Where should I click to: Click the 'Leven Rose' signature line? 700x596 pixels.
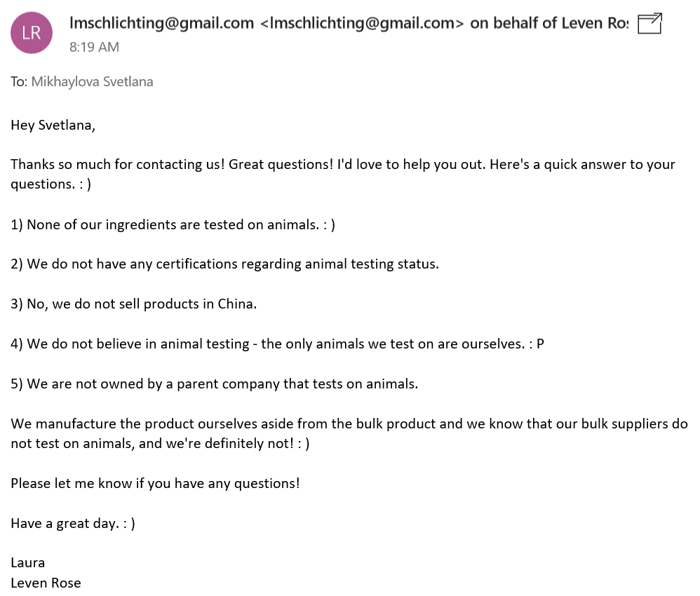46,583
